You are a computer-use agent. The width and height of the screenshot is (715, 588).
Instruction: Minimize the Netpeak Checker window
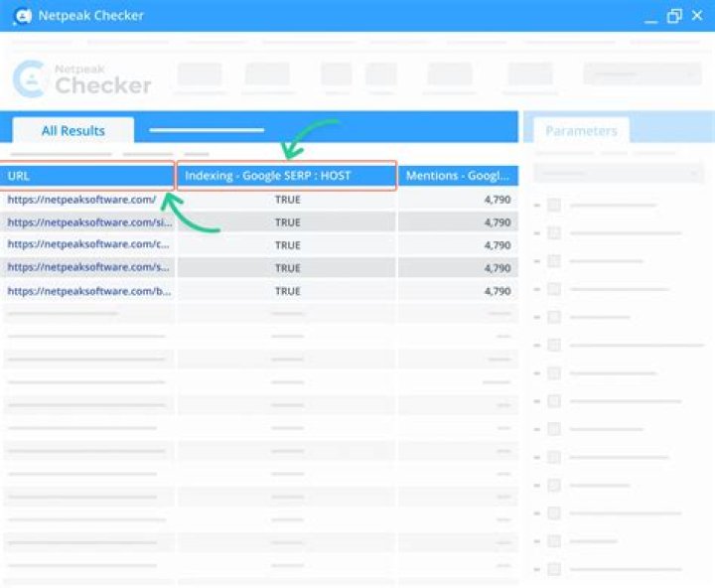650,20
